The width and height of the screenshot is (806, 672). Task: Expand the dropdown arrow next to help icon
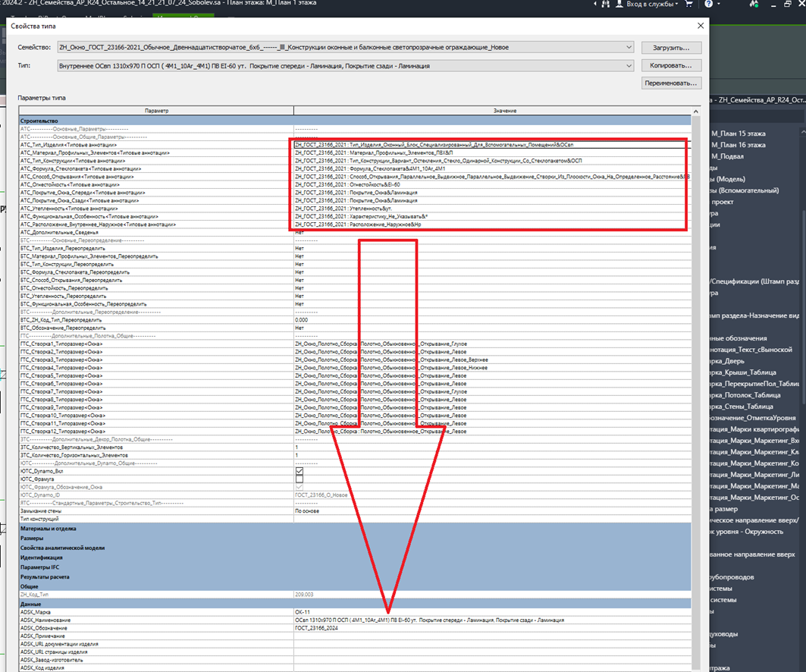click(719, 4)
